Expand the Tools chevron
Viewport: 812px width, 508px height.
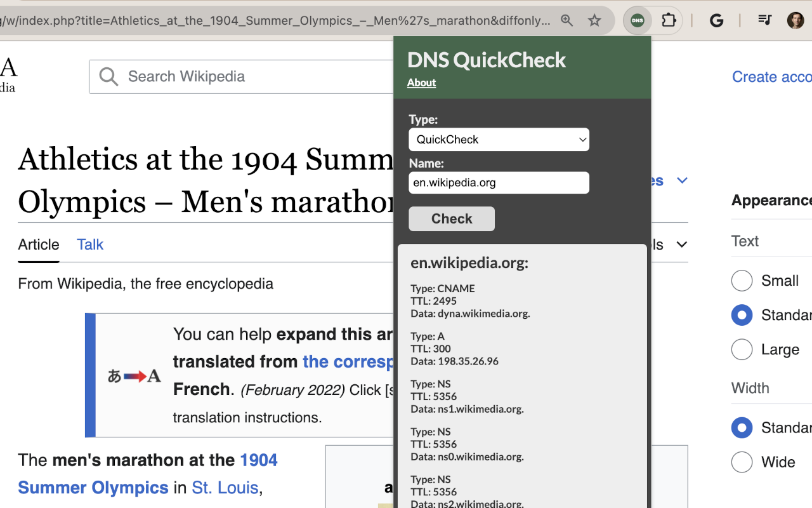[x=682, y=244]
